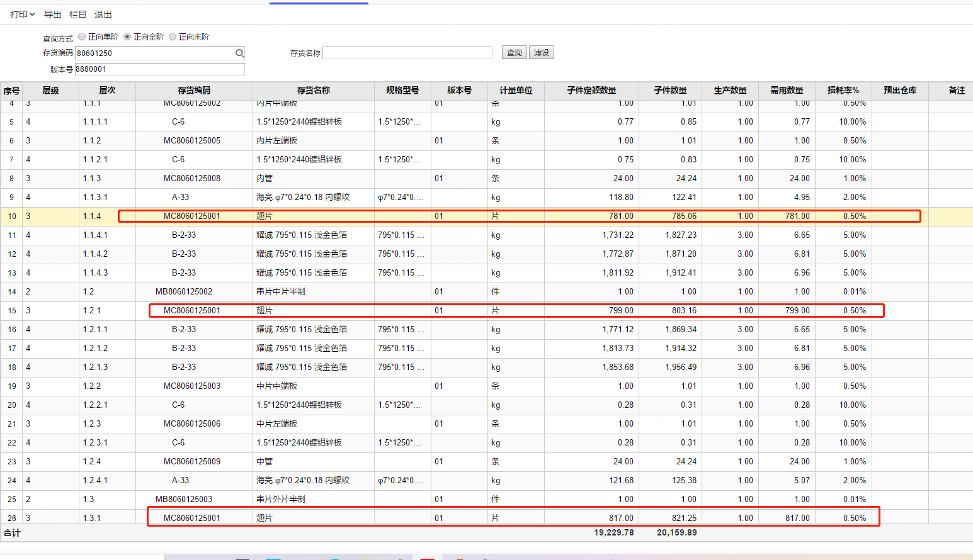
Task: Click the 存货名称 column header
Action: pyautogui.click(x=314, y=91)
